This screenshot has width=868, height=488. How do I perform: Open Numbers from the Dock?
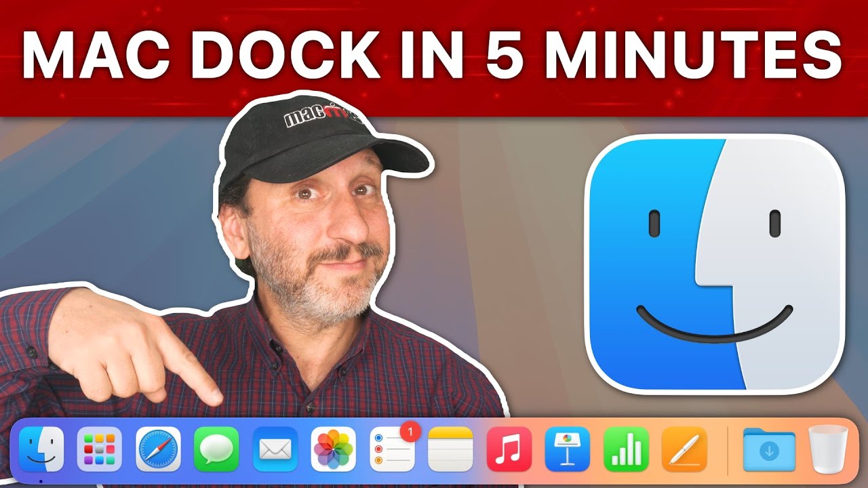[x=626, y=449]
